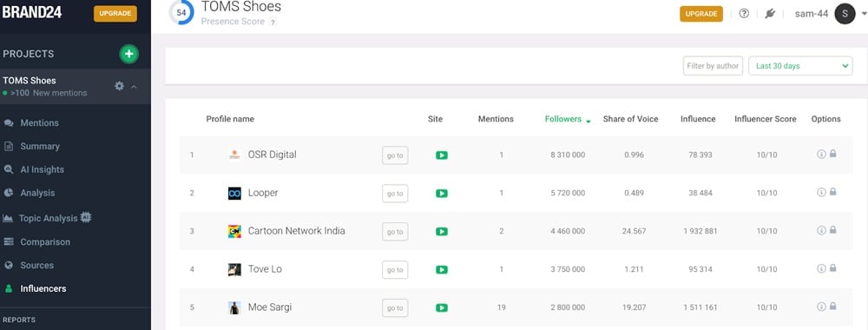This screenshot has height=330, width=868.
Task: Click info icon in OSR Digital row
Action: coord(821,154)
